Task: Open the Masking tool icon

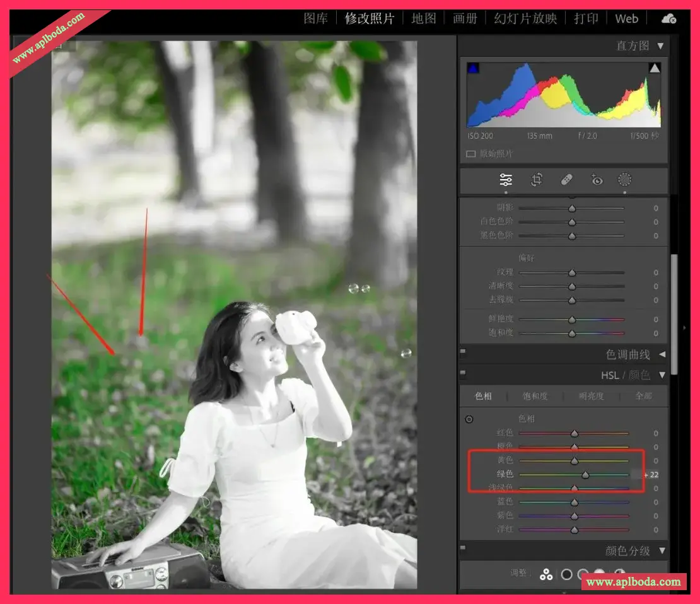Action: 625,180
